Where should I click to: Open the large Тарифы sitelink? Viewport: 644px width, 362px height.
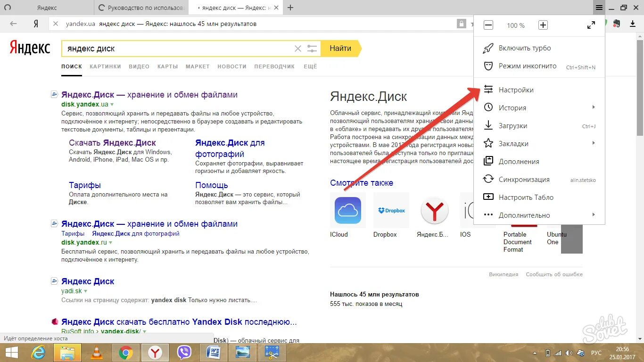(85, 185)
